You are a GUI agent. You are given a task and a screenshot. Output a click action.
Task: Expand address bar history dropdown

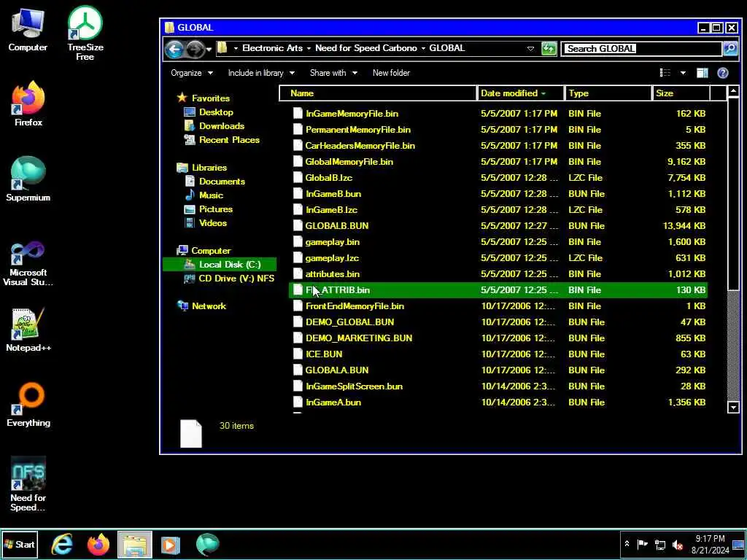point(530,49)
